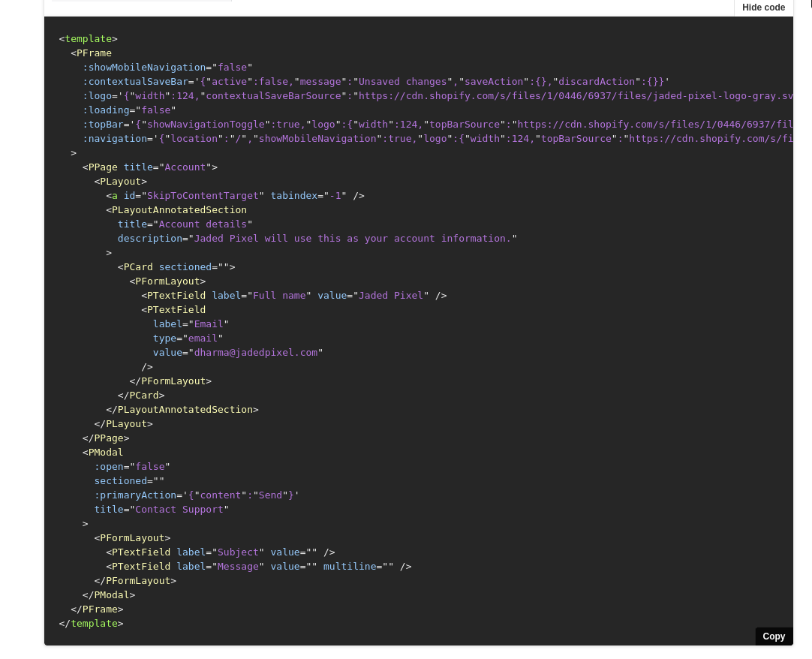Click the description attribute about Jaded Pixel

(x=317, y=239)
